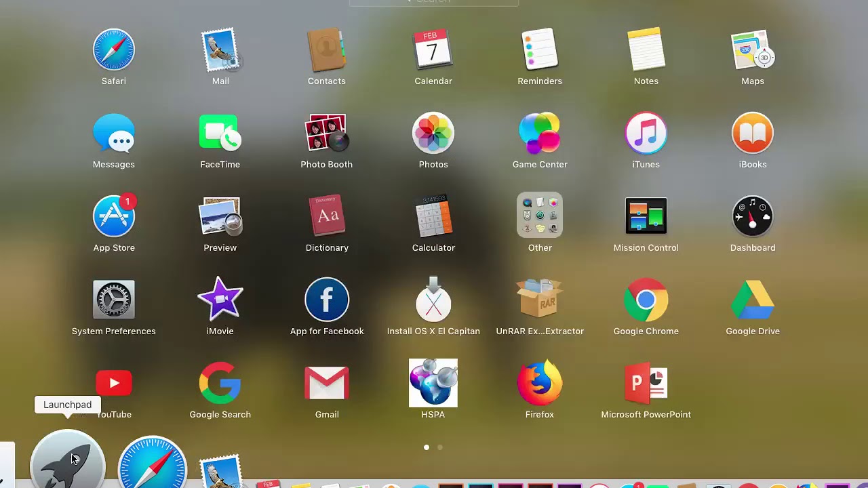Launch Dashboard
Screen dimensions: 868x488
pyautogui.click(x=753, y=217)
